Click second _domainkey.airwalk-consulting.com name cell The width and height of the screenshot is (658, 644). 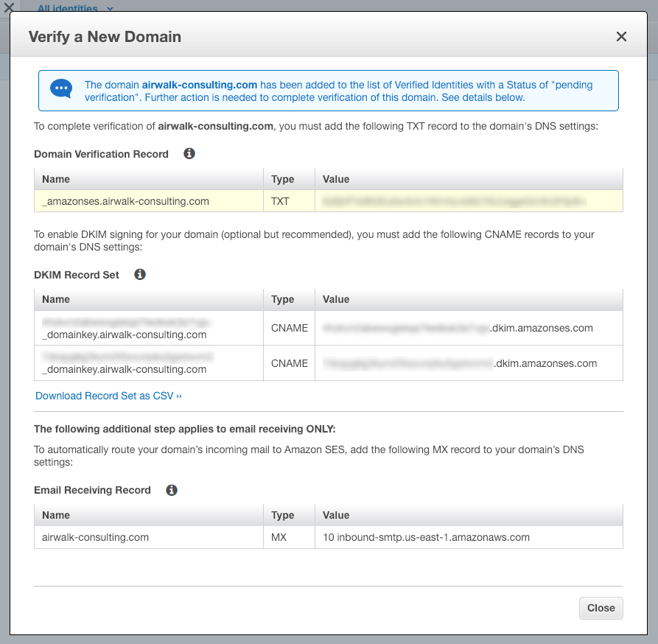[x=149, y=363]
